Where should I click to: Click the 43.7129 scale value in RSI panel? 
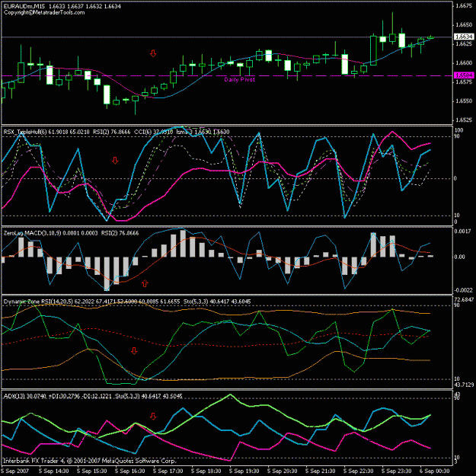(x=464, y=385)
